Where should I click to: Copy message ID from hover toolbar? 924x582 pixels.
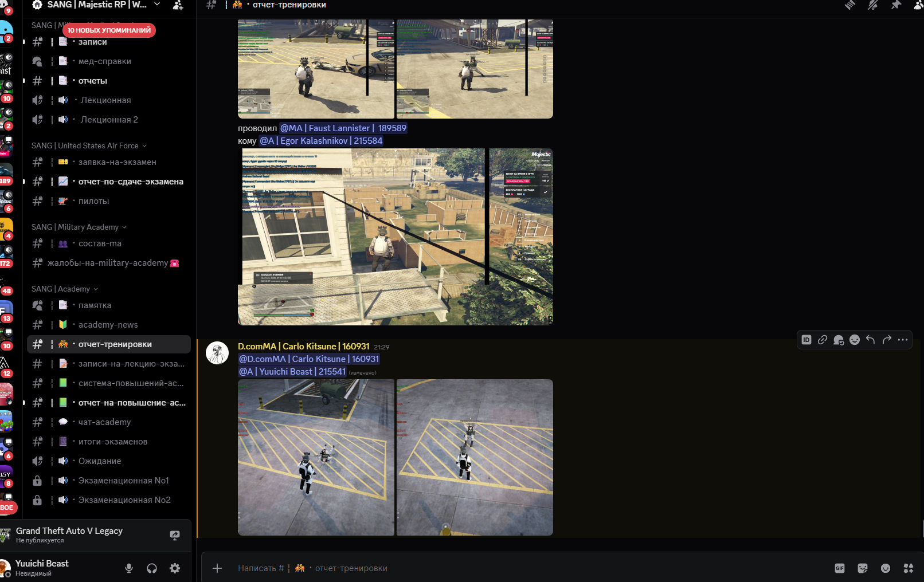806,340
